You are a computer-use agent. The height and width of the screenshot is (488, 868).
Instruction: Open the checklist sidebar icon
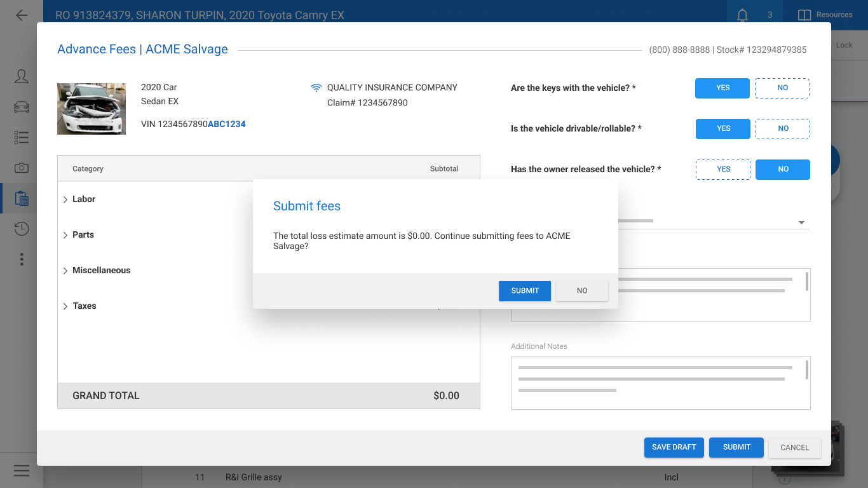(22, 137)
